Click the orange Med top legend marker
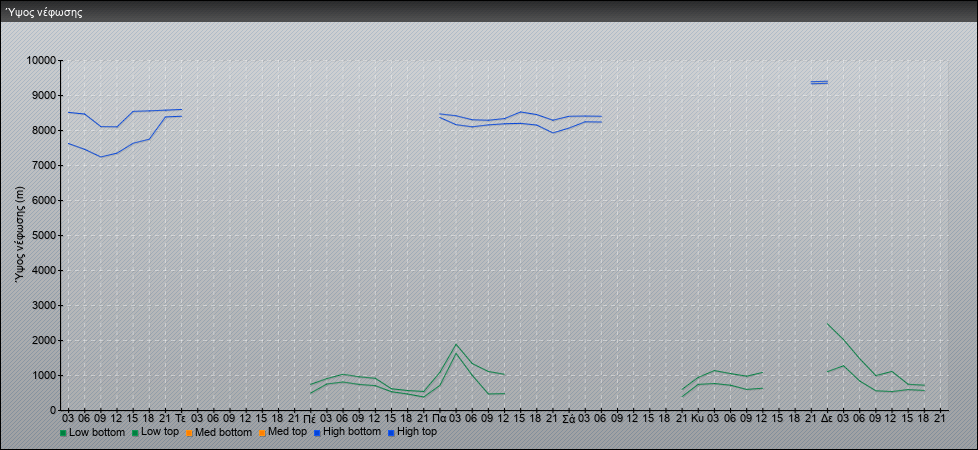Viewport: 978px width, 450px height. coord(260,433)
